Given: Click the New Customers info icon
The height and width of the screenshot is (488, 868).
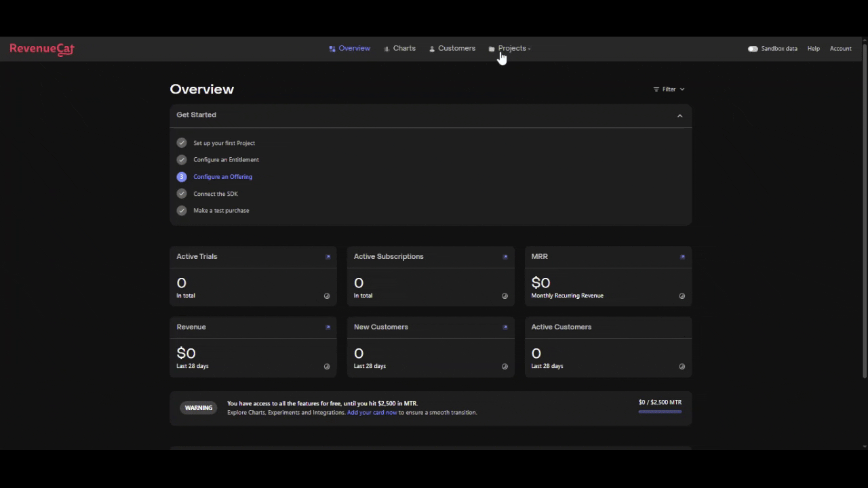Looking at the screenshot, I should [x=505, y=367].
